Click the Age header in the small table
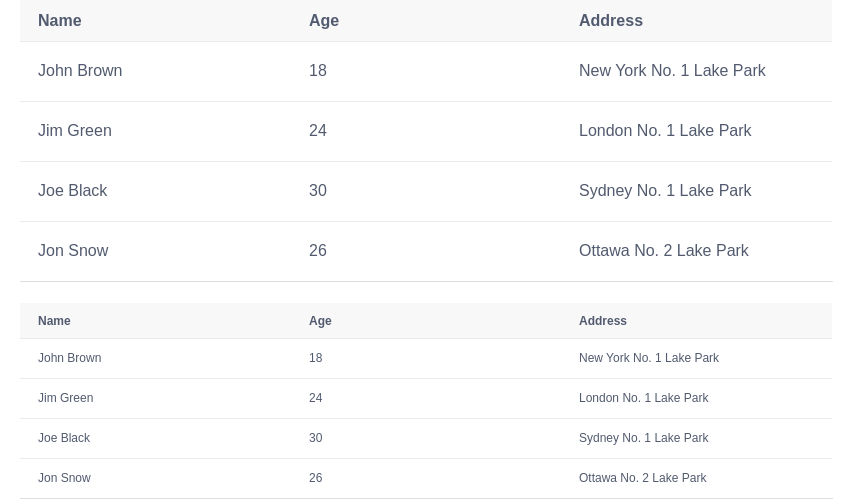Image resolution: width=853 pixels, height=499 pixels. [x=320, y=321]
